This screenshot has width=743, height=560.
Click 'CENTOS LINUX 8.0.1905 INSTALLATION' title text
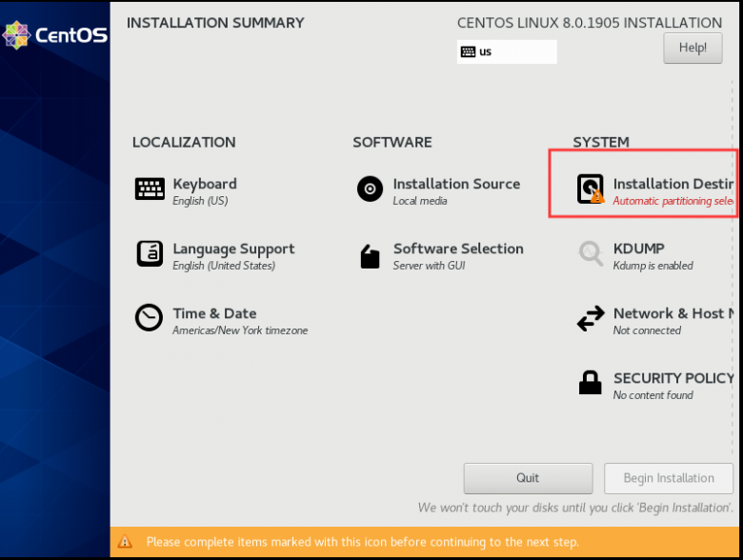pyautogui.click(x=590, y=23)
